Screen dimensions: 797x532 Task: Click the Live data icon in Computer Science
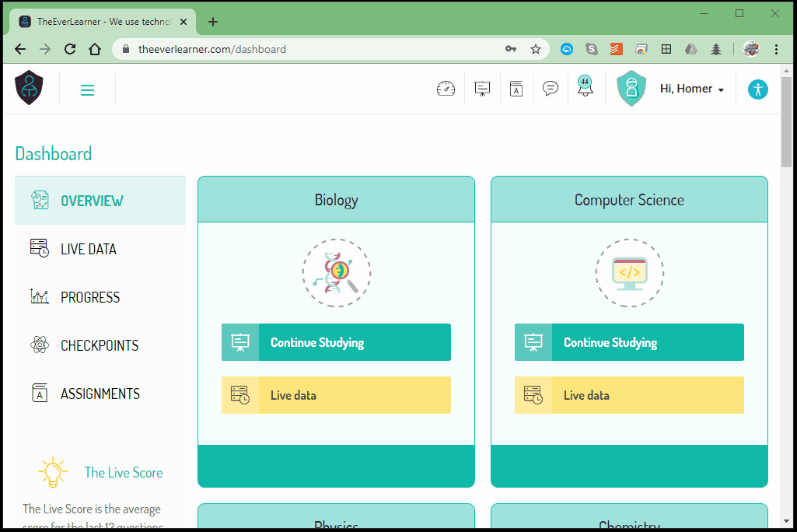pyautogui.click(x=533, y=395)
